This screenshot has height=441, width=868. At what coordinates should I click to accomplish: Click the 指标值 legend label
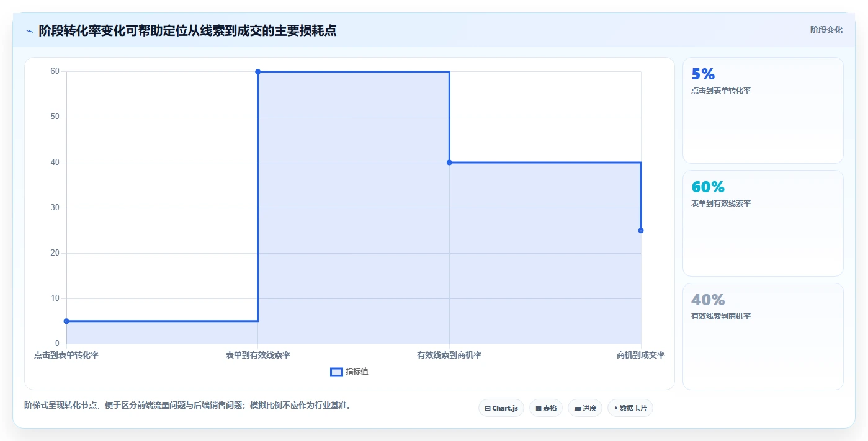click(x=357, y=372)
